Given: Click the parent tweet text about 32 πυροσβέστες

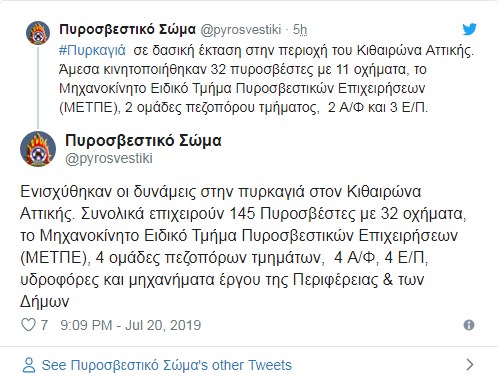Looking at the screenshot, I should 266,79.
